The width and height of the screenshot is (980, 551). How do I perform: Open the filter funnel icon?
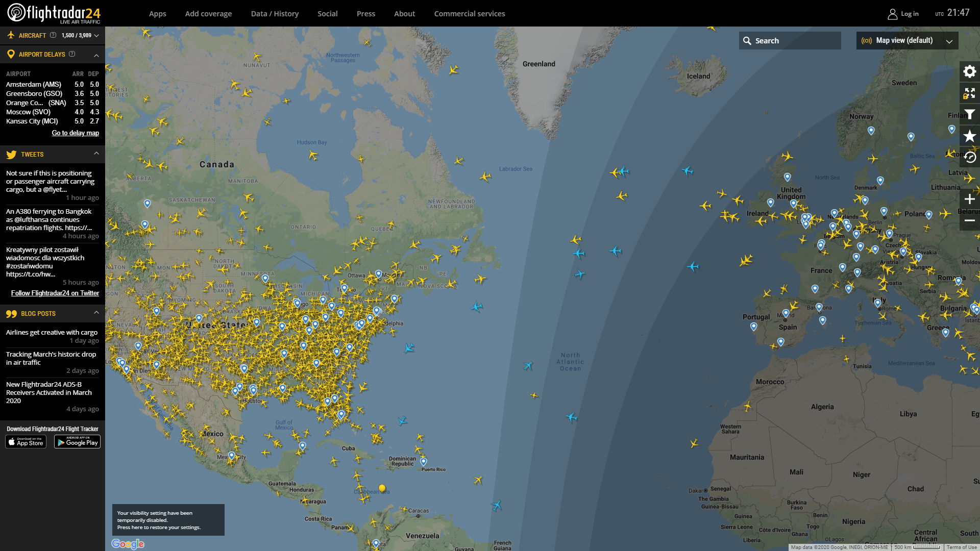[x=969, y=114]
